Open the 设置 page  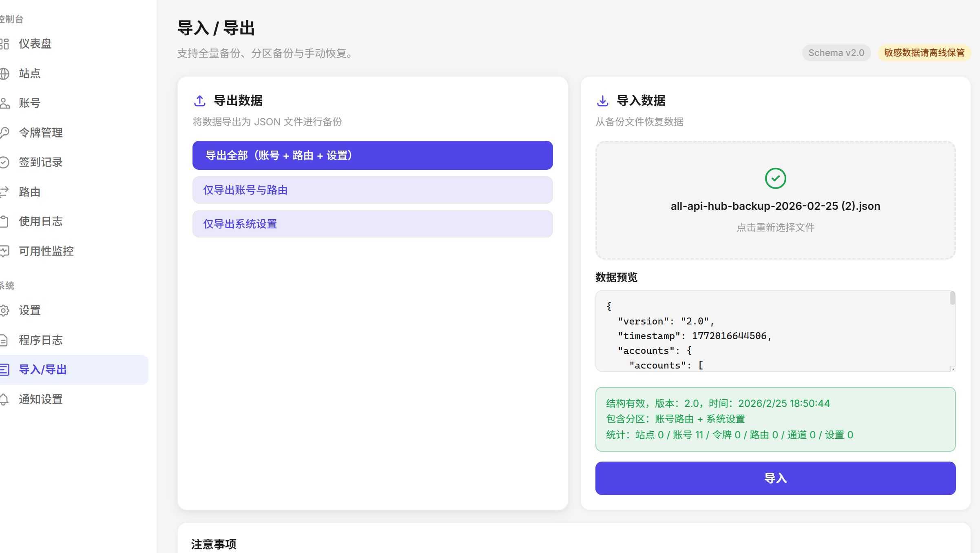73,311
